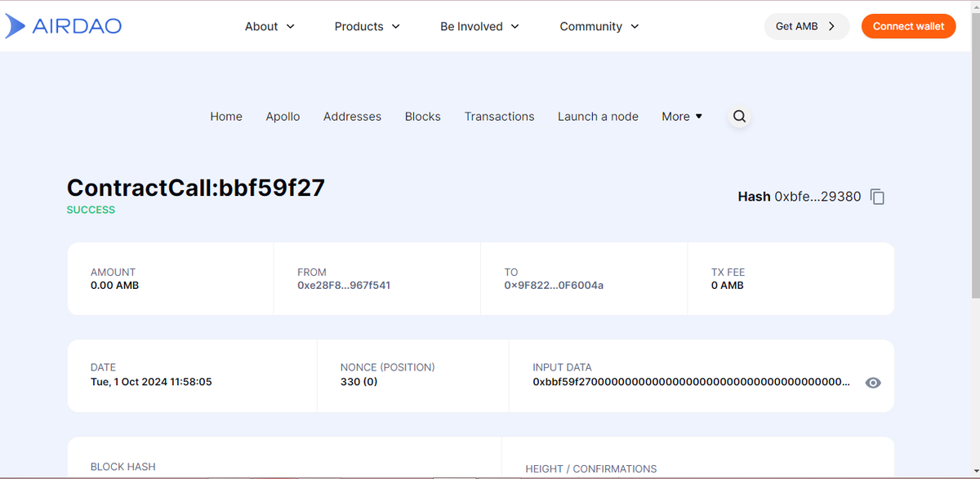The height and width of the screenshot is (479, 980).
Task: Click the Get AMB button
Action: click(x=807, y=26)
